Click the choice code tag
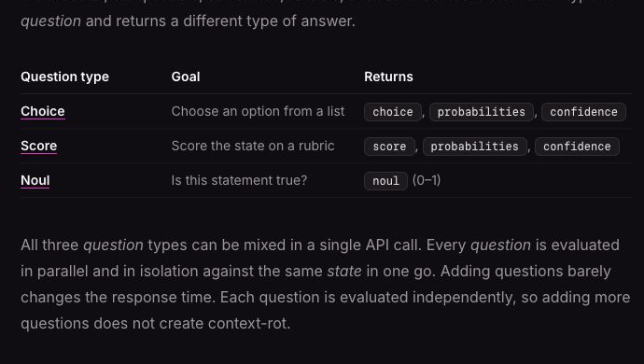644x364 pixels. pyautogui.click(x=393, y=112)
